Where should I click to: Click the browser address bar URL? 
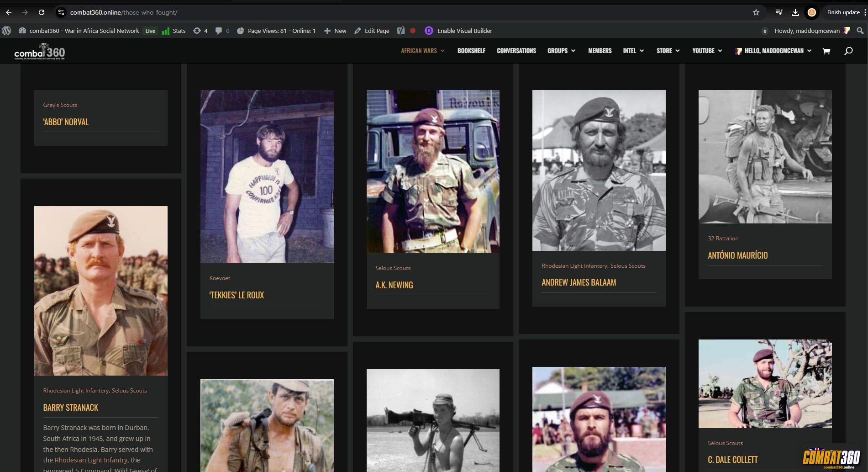click(124, 12)
